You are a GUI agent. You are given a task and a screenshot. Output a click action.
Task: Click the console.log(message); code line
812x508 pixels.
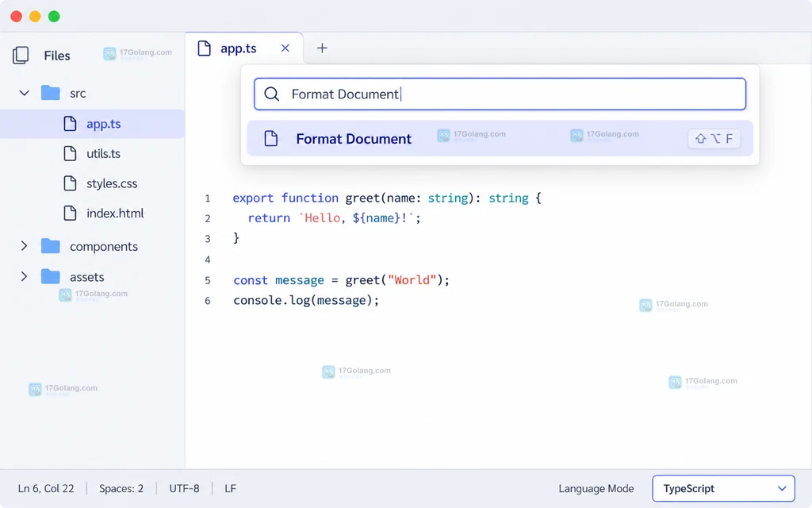pyautogui.click(x=306, y=300)
